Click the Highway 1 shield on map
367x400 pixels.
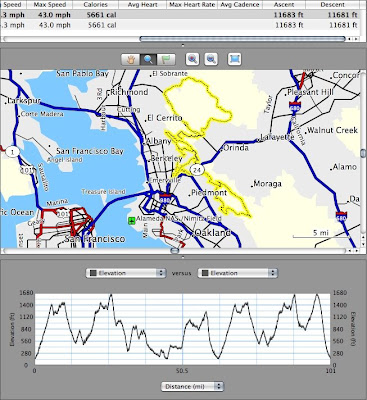13,153
